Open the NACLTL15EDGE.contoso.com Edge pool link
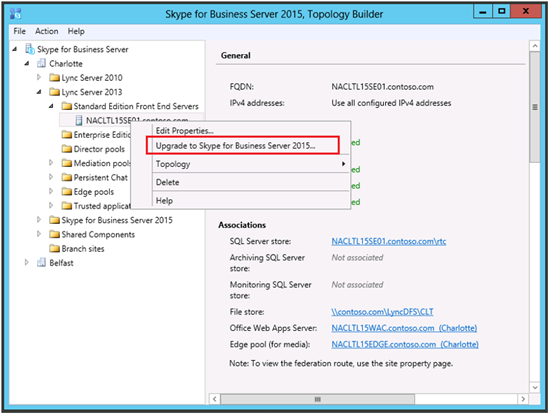 tap(405, 344)
